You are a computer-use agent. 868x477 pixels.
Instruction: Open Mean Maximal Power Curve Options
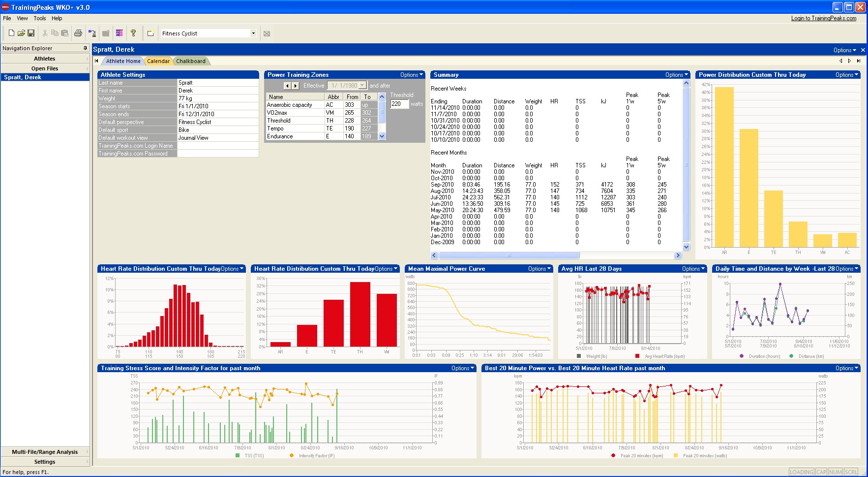(x=539, y=269)
